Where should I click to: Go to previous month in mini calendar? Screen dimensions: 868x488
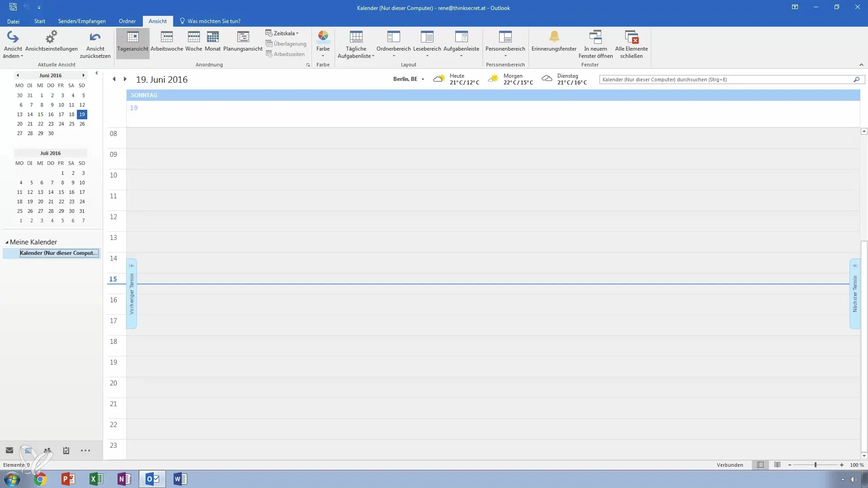18,75
